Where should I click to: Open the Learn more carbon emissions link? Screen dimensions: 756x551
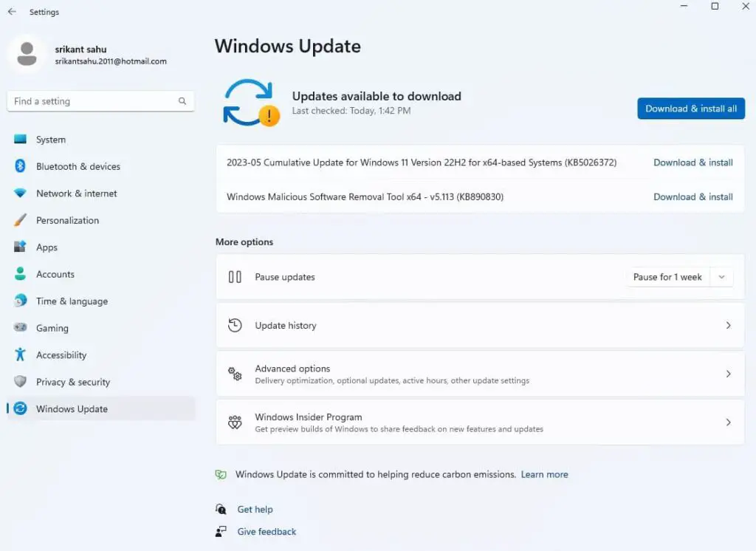tap(544, 474)
